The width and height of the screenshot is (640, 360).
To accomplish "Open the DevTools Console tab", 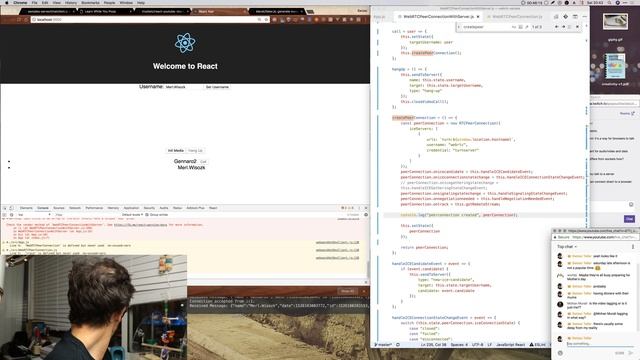I will click(x=43, y=208).
